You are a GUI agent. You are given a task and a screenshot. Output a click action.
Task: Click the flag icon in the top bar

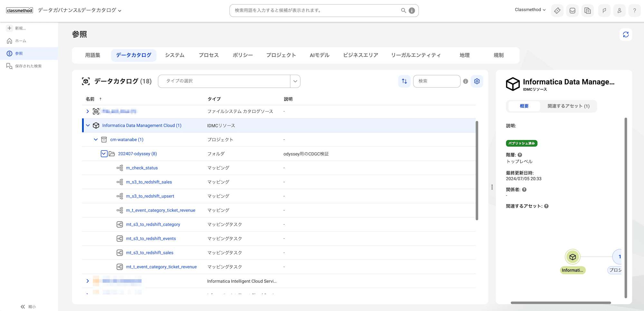click(x=604, y=11)
